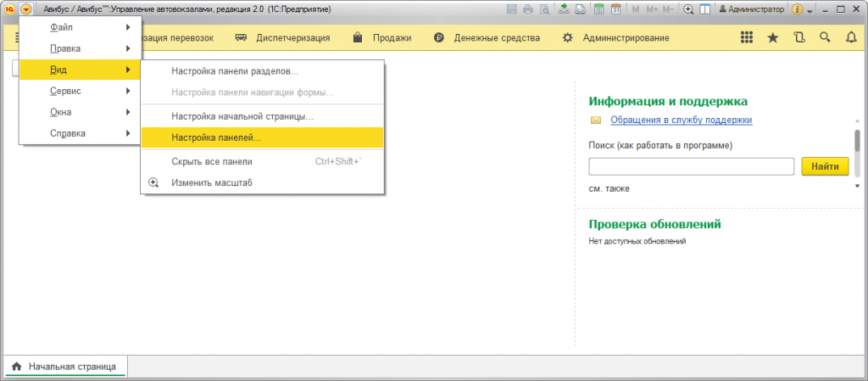Open Обращения в службу поддержки link
Image resolution: width=868 pixels, height=381 pixels.
[681, 120]
